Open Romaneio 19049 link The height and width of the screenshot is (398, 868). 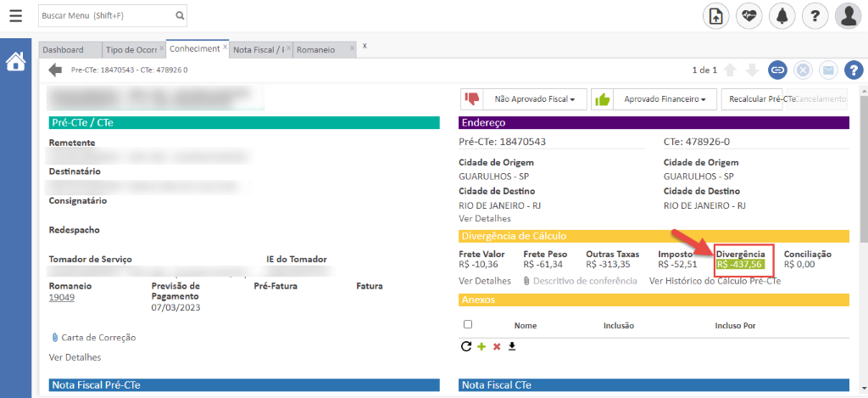click(61, 298)
